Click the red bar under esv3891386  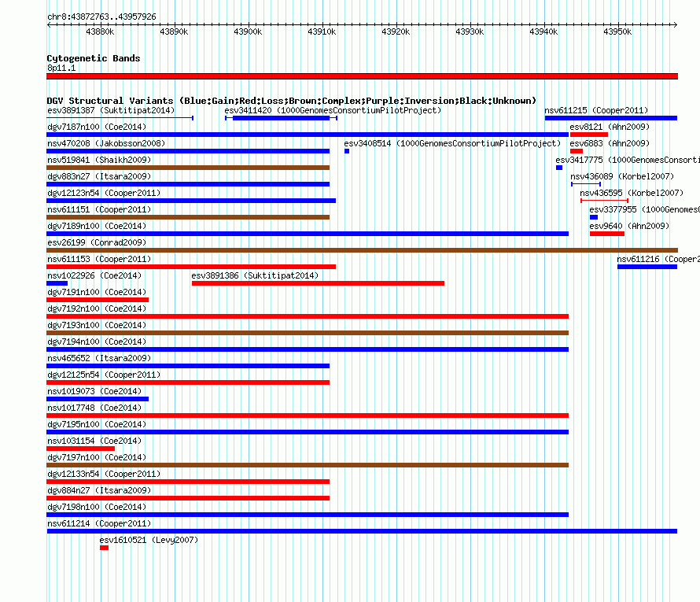318,283
